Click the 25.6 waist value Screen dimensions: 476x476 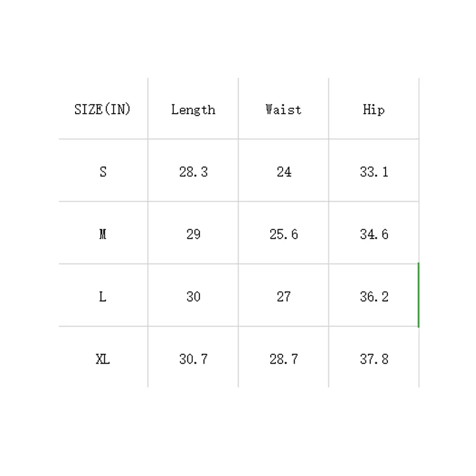284,234
